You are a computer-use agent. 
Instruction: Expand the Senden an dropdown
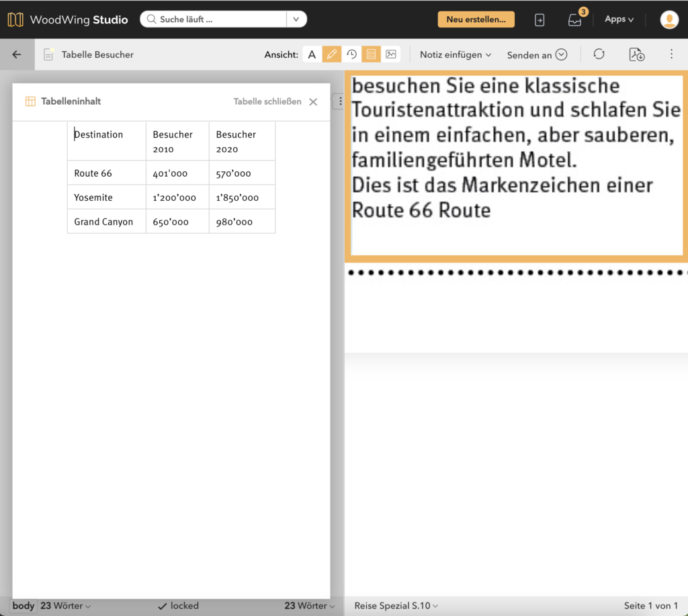pos(537,54)
